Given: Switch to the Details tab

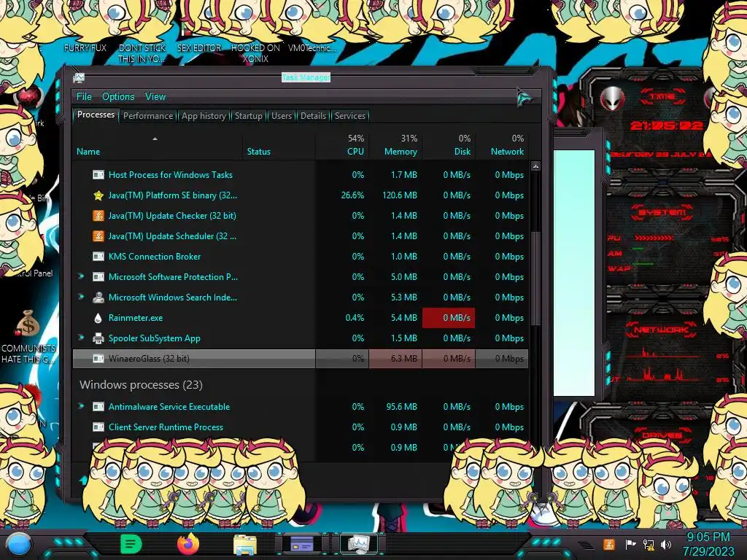Looking at the screenshot, I should 313,116.
